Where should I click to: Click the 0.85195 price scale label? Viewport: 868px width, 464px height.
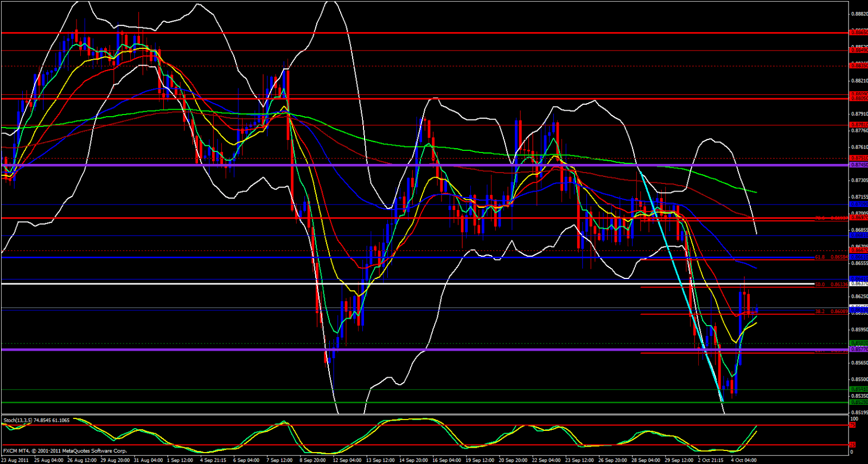tap(859, 412)
